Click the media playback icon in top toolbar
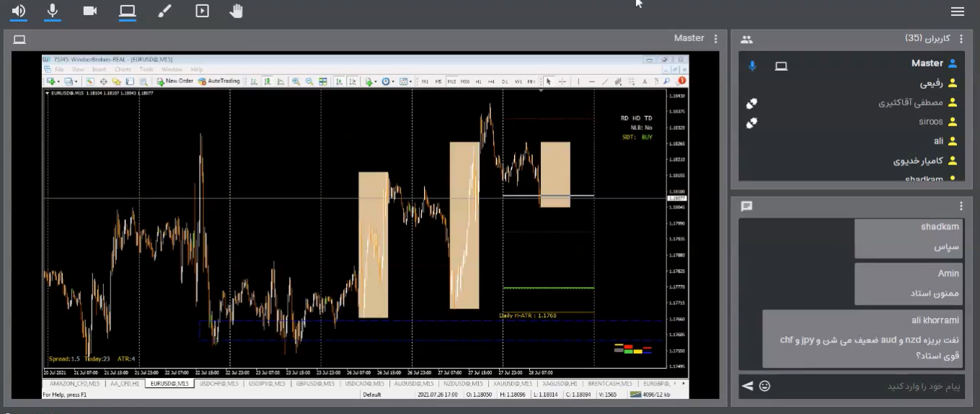This screenshot has width=980, height=414. coord(202,11)
